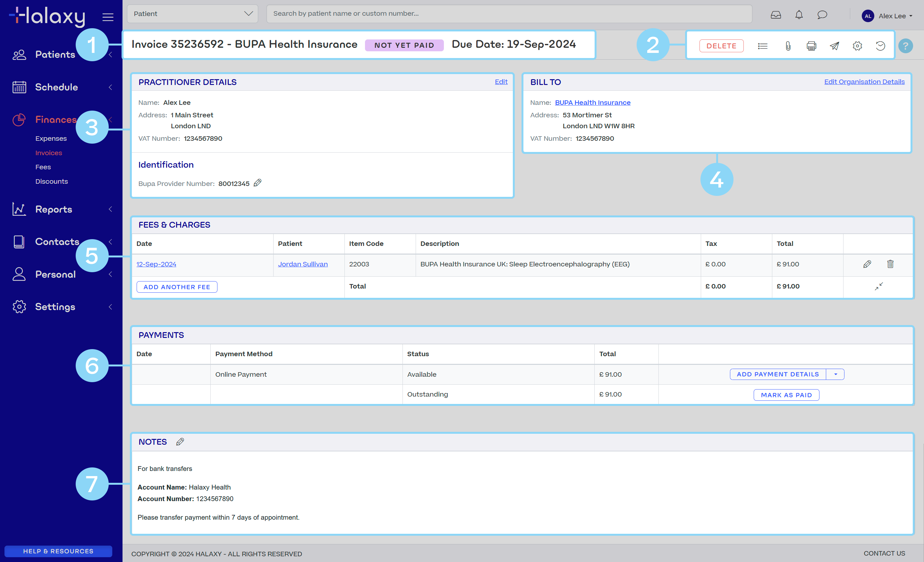This screenshot has width=924, height=562.
Task: Click the help question mark icon
Action: [x=905, y=46]
